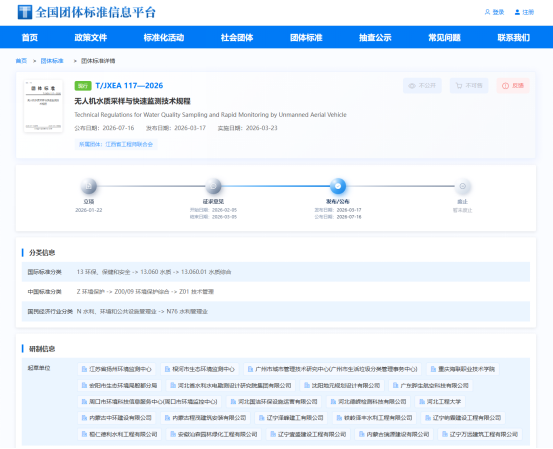This screenshot has height=449, width=553.
Task: Click the 国民经济行业分类 row value text
Action: (x=142, y=311)
